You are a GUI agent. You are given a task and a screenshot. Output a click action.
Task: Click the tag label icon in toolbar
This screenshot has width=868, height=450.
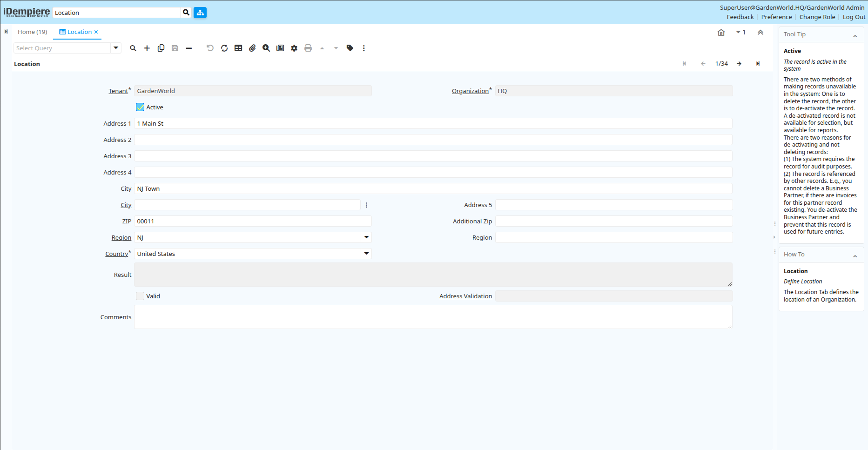coord(350,48)
